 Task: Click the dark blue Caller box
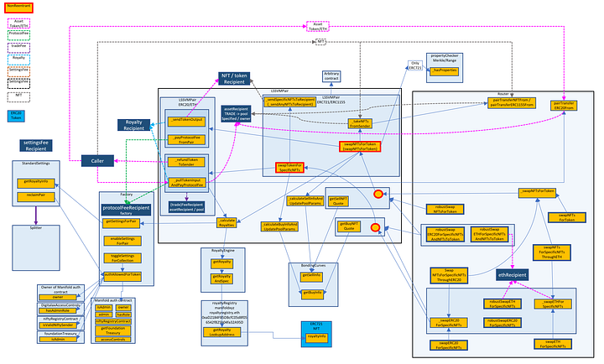97,160
